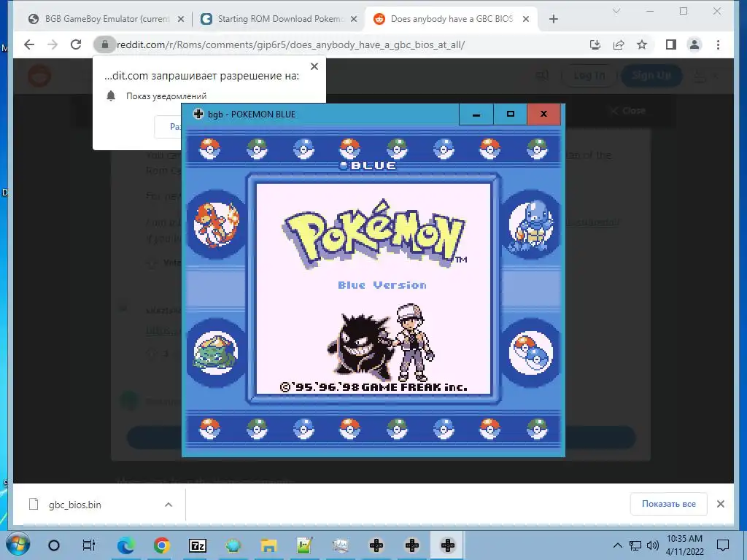Viewport: 747px width, 560px height.
Task: Open a new browser tab
Action: tap(553, 19)
